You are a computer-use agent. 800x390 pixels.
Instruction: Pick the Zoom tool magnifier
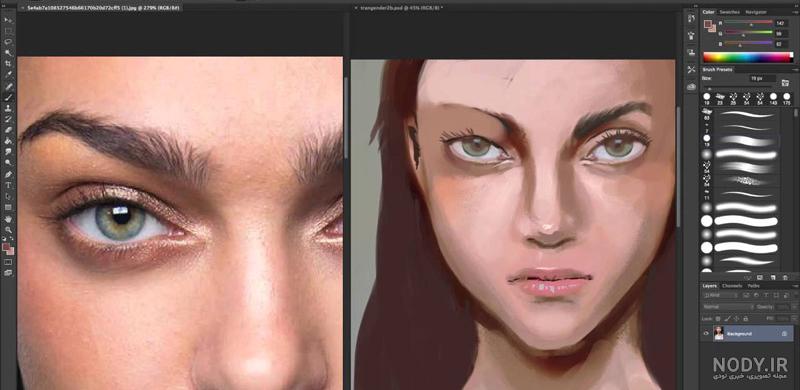(x=8, y=229)
